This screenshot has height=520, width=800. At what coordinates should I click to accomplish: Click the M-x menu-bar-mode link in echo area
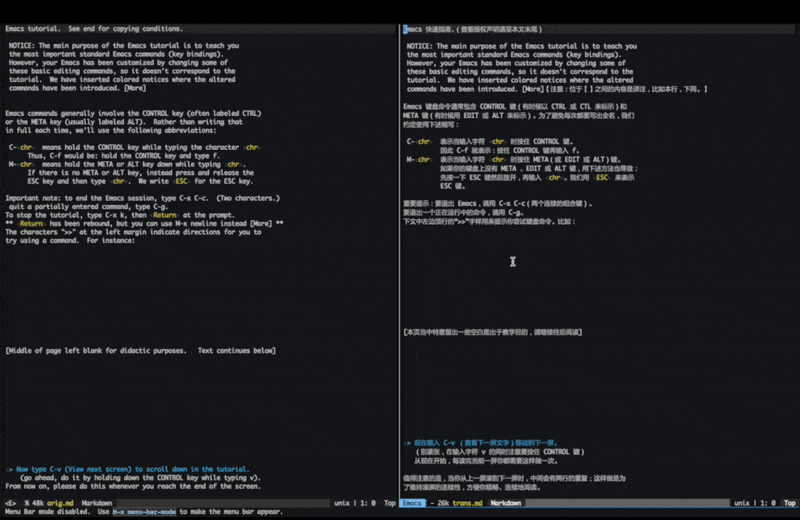(144, 512)
